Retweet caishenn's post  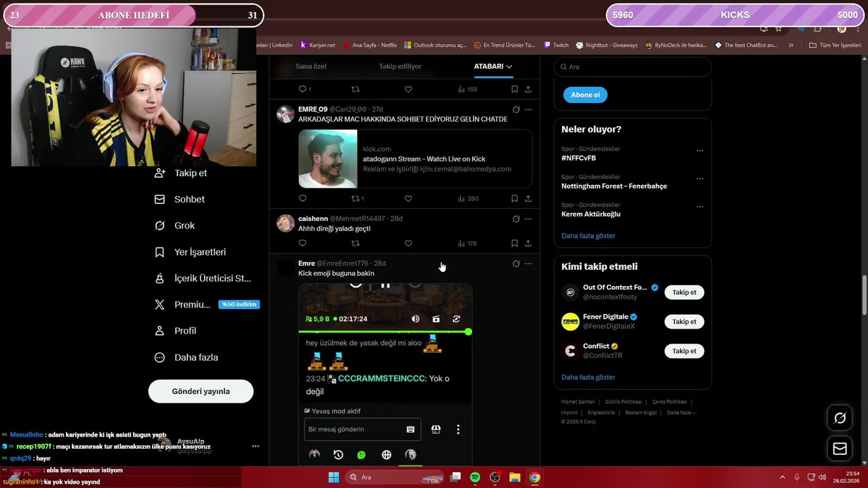355,243
